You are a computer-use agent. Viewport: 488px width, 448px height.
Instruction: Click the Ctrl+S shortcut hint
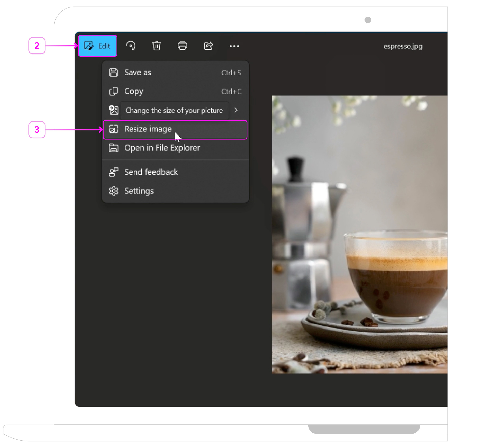[231, 73]
